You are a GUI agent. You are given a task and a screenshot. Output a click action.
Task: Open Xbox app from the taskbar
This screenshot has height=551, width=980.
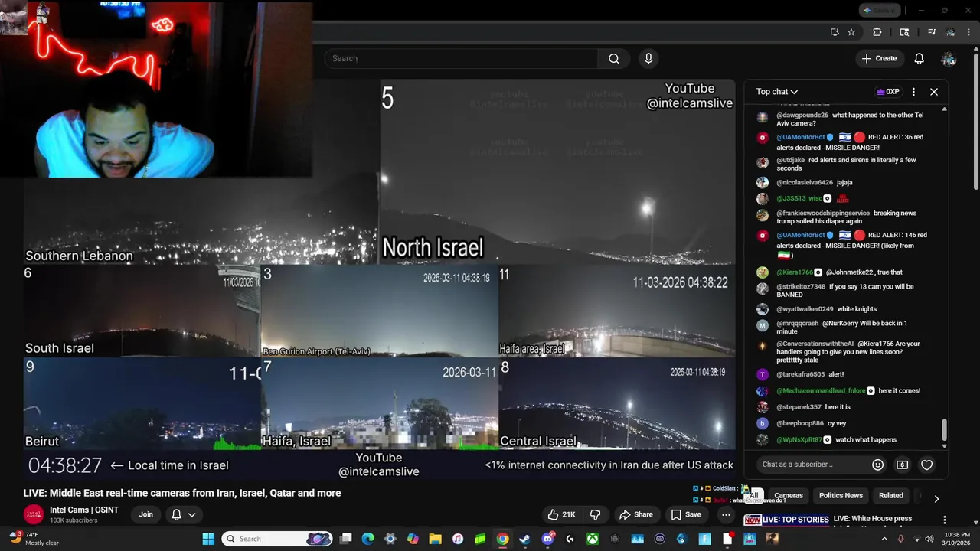[593, 539]
